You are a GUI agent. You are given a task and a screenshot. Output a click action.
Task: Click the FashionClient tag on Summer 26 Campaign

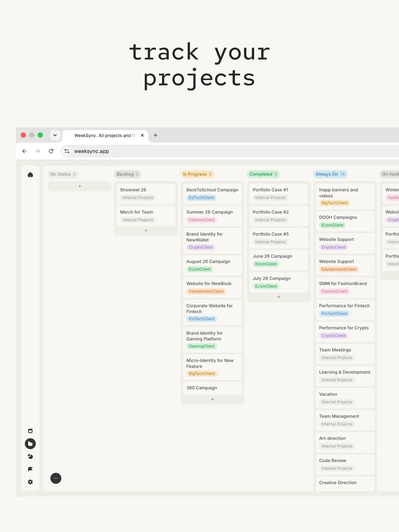pos(202,220)
